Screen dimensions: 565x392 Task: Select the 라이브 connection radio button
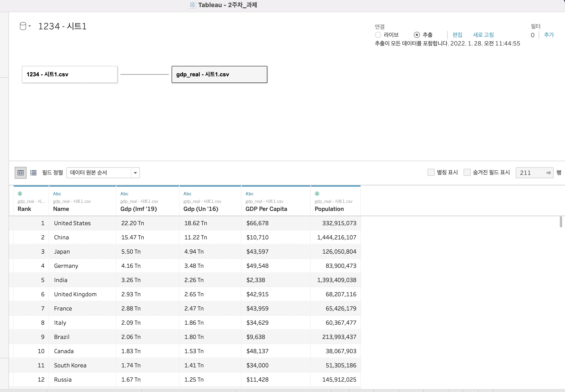coord(378,35)
